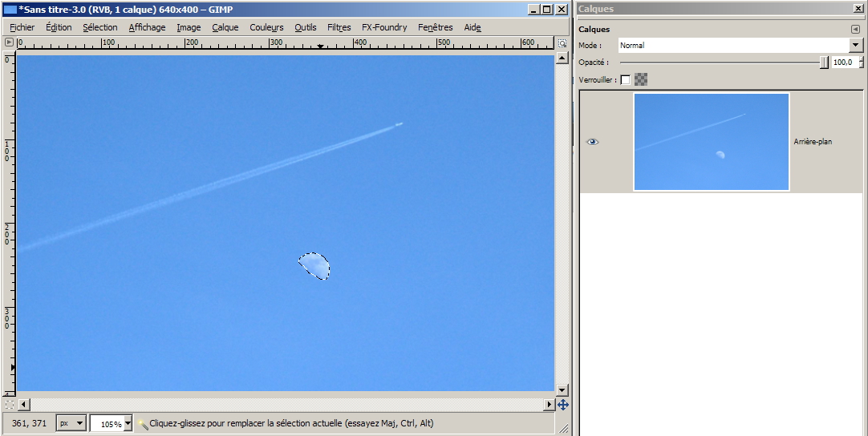Open the Calques tab configuration menu icon

[x=855, y=30]
